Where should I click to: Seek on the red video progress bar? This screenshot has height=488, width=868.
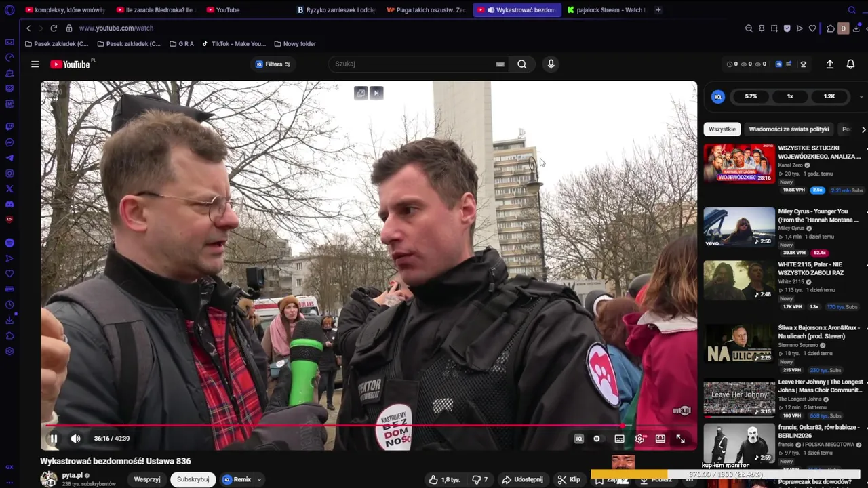click(370, 426)
